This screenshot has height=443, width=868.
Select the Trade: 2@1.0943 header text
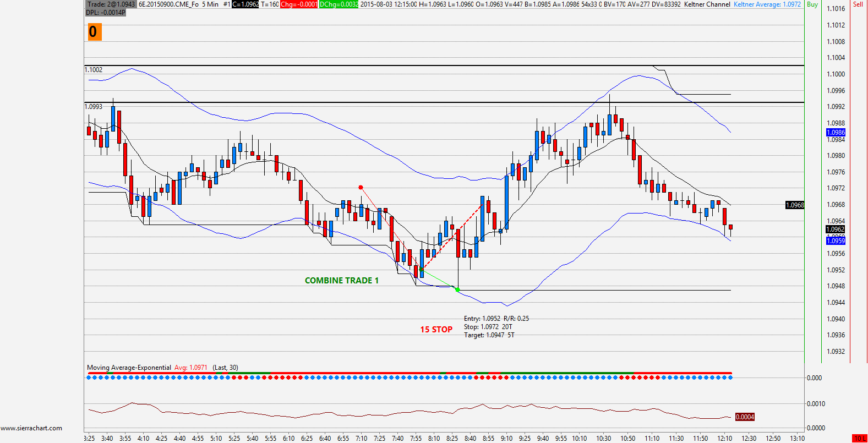111,4
